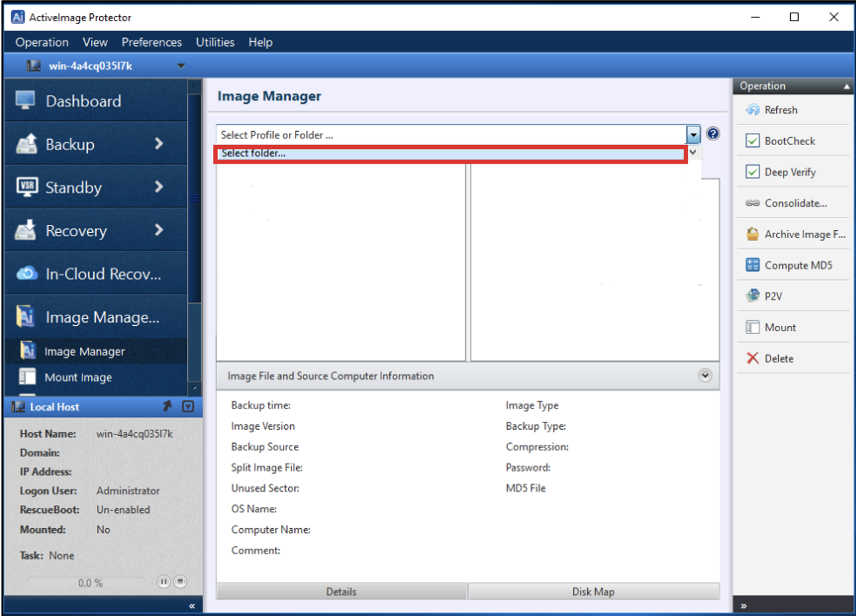
Task: Toggle the Deep Verify checkbox
Action: point(753,172)
